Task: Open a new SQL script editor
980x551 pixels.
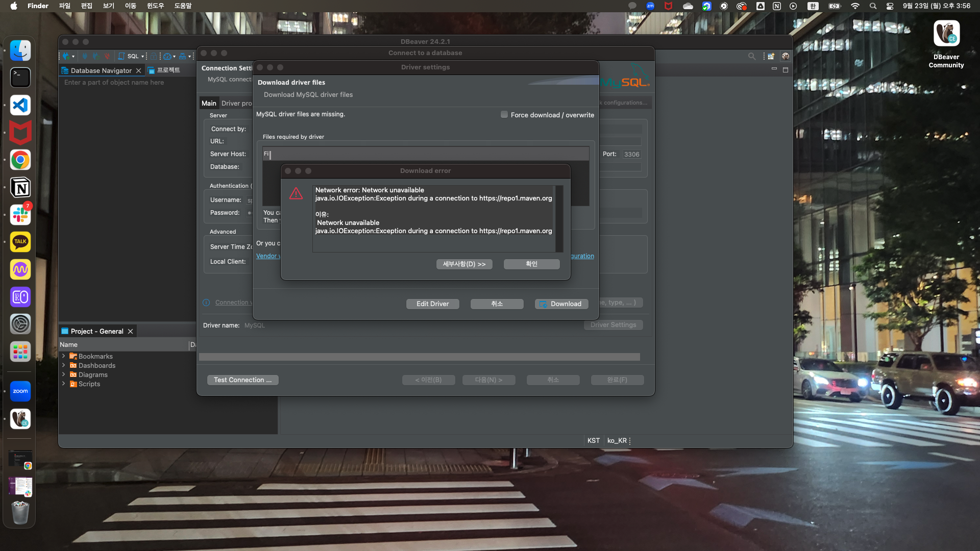Action: [129, 56]
